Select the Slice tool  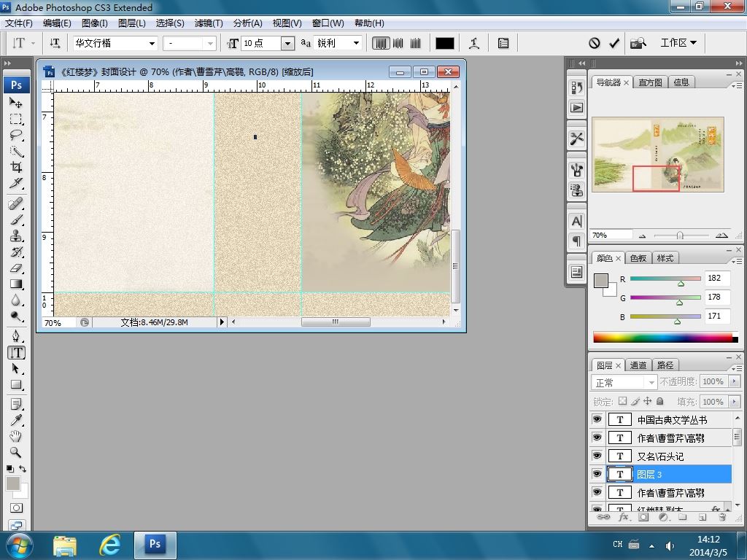click(16, 183)
